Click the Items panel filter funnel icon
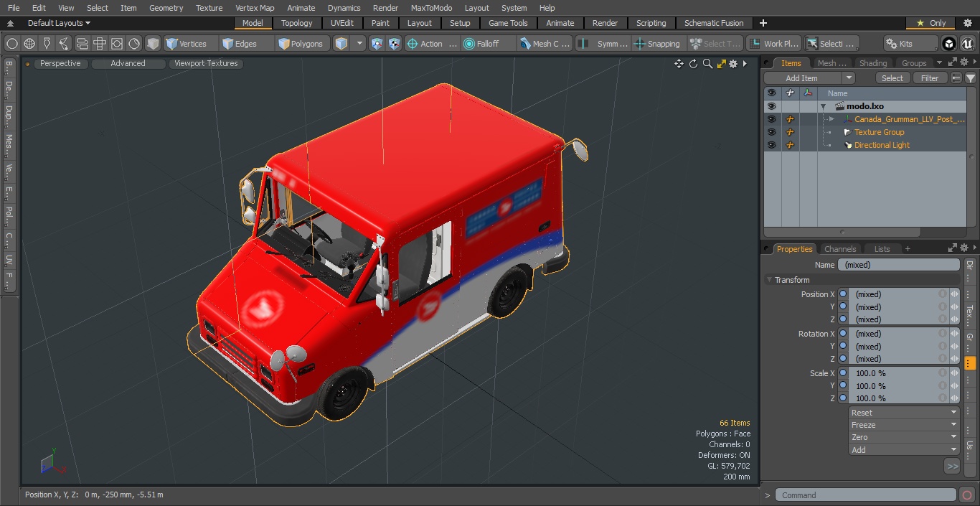Image resolution: width=980 pixels, height=506 pixels. (971, 78)
